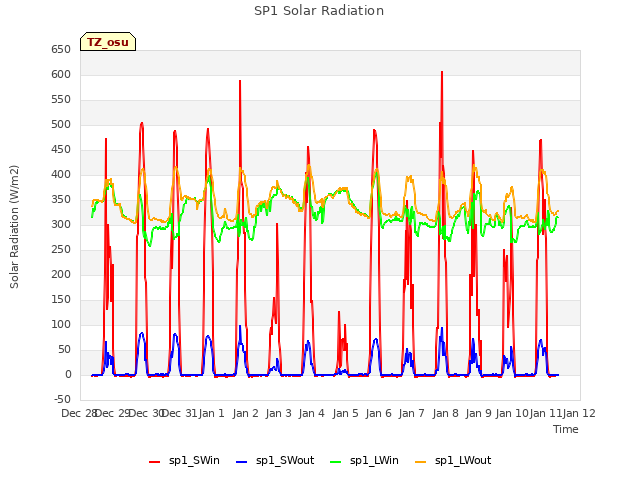The image size is (640, 480).
Task: Click the Jan 4 x-axis label
Action: click(312, 413)
